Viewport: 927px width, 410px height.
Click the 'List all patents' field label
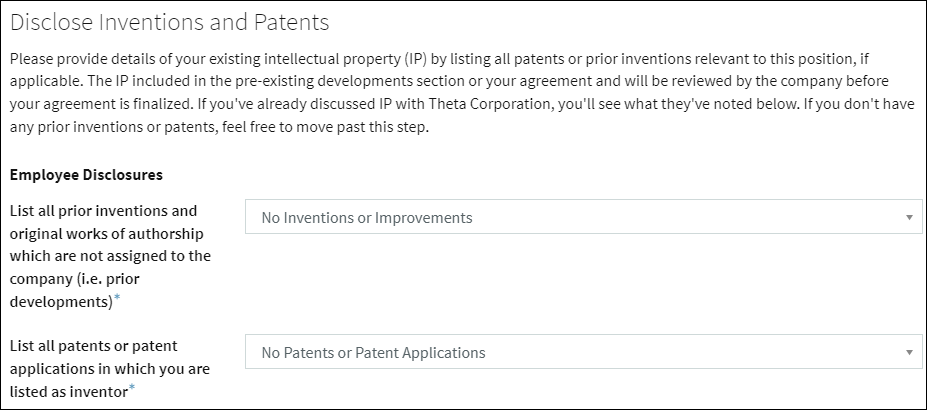93,346
